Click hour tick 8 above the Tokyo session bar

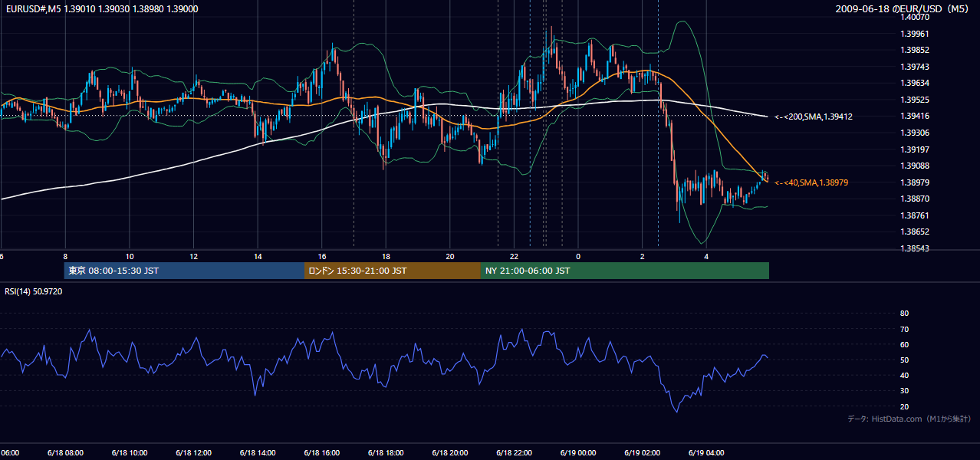pyautogui.click(x=65, y=256)
